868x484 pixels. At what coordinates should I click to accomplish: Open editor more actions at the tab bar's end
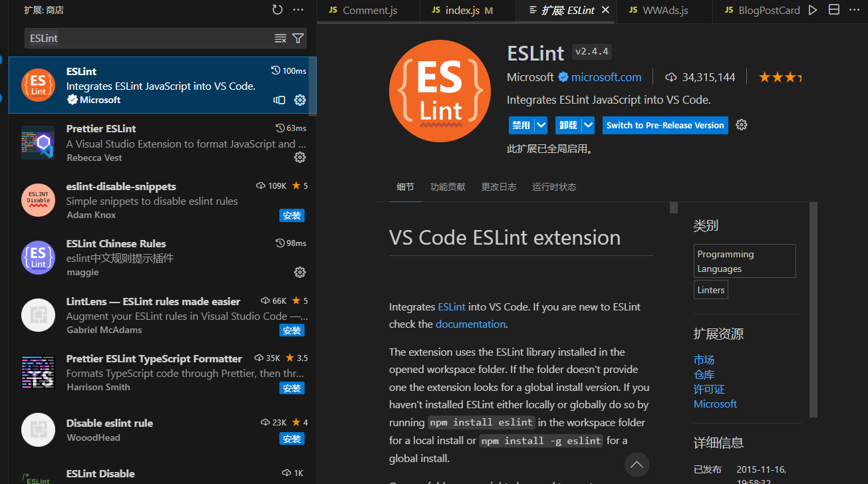click(x=855, y=10)
